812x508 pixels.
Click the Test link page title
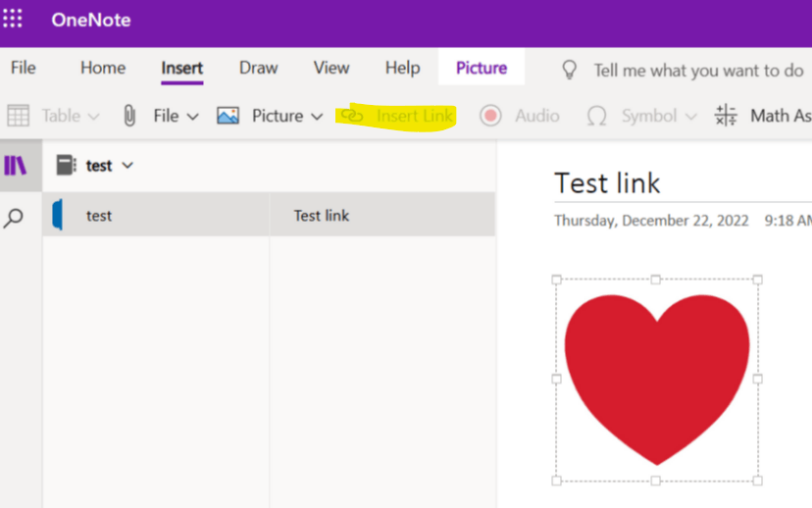pyautogui.click(x=607, y=183)
